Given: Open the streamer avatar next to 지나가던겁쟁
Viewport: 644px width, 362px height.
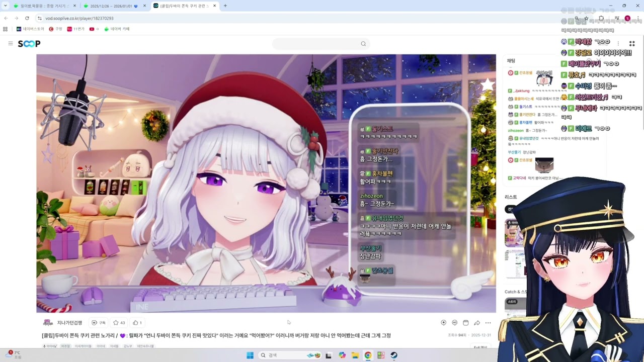Looking at the screenshot, I should (48, 323).
